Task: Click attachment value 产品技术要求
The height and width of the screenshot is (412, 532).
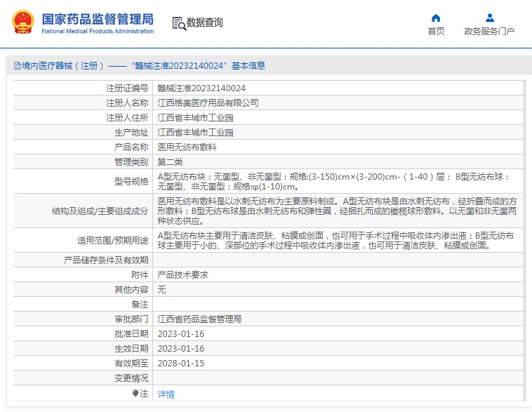Action: (182, 275)
